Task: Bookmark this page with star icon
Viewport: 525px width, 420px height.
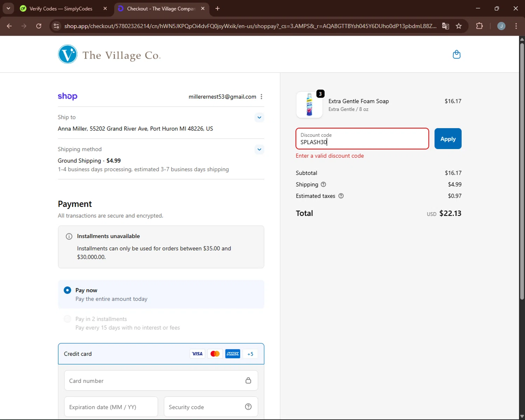Action: pyautogui.click(x=458, y=26)
